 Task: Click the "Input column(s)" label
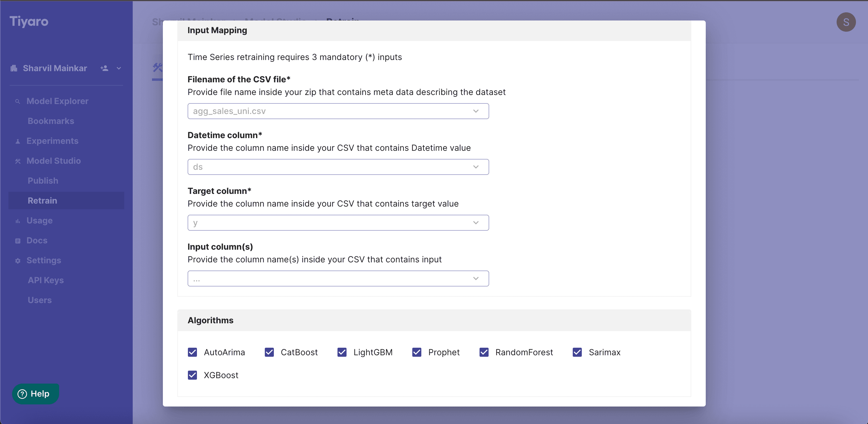point(220,247)
